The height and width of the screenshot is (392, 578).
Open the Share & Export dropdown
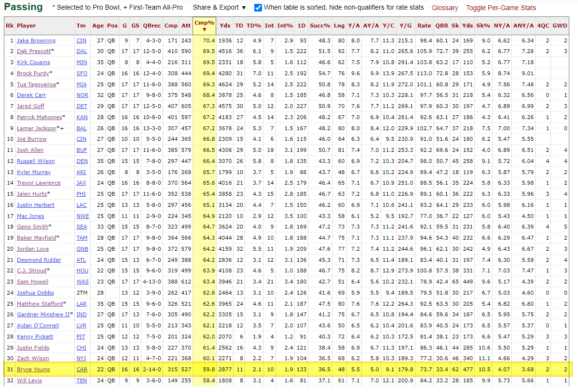coord(220,7)
